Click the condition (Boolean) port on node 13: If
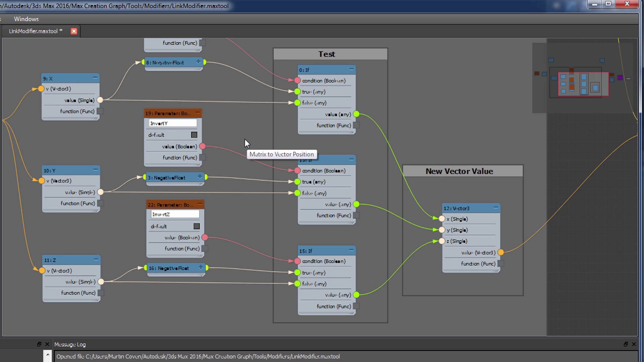 tap(297, 171)
